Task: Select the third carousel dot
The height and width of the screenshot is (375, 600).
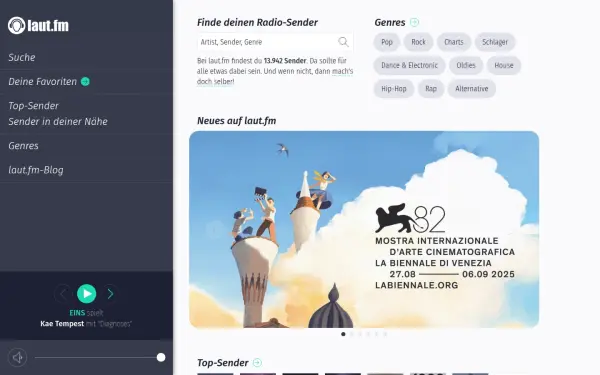Action: click(360, 334)
